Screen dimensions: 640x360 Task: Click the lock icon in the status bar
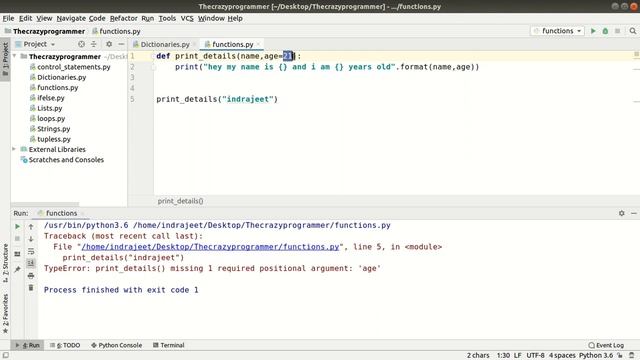(620, 356)
